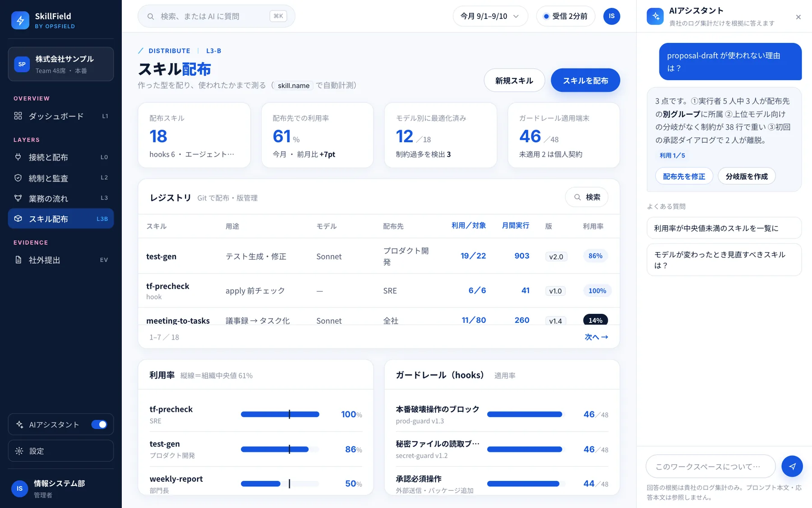Viewport: 812px width, 508px height.
Task: Click the registry 検索 button
Action: 587,197
